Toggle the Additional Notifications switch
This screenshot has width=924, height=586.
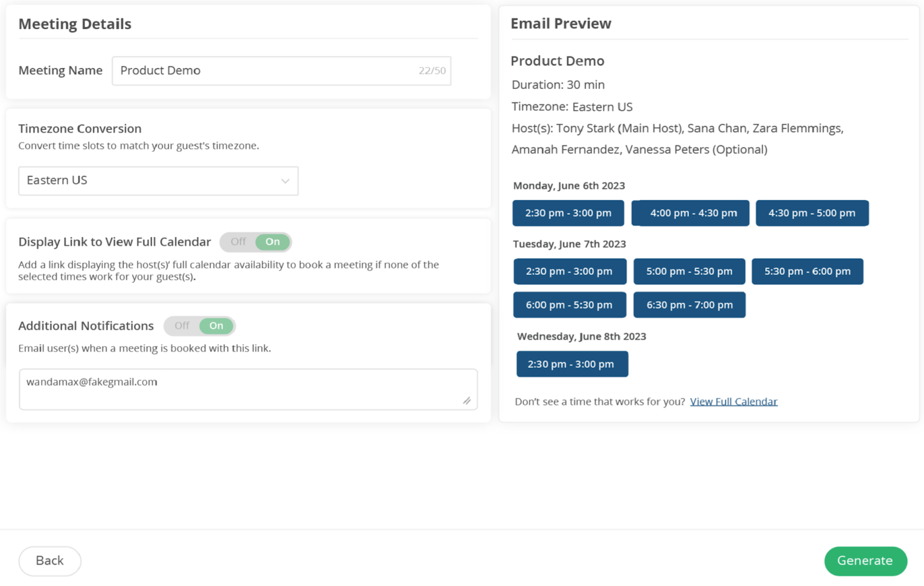pos(200,326)
